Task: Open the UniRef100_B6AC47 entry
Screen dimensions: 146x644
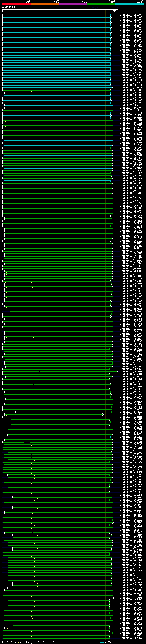Action: tap(131, 216)
